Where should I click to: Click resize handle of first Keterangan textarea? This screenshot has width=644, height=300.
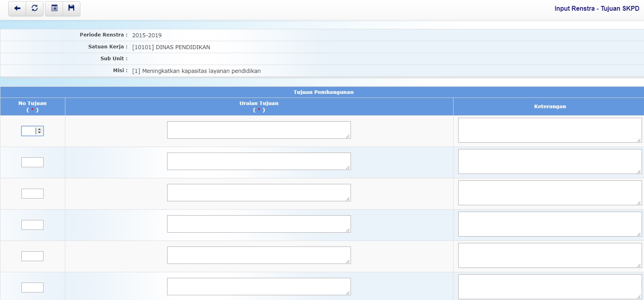(639, 140)
